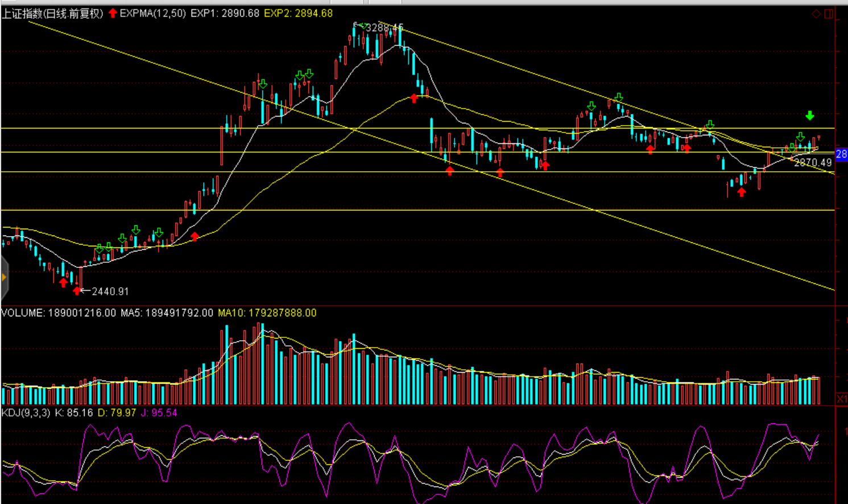Click the yellow MA10 volume label
The height and width of the screenshot is (504, 848).
tap(267, 313)
